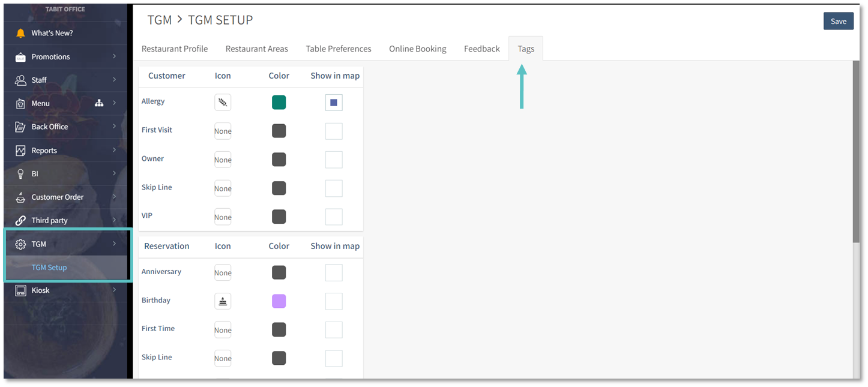Enable Show in map for VIP

(x=334, y=217)
